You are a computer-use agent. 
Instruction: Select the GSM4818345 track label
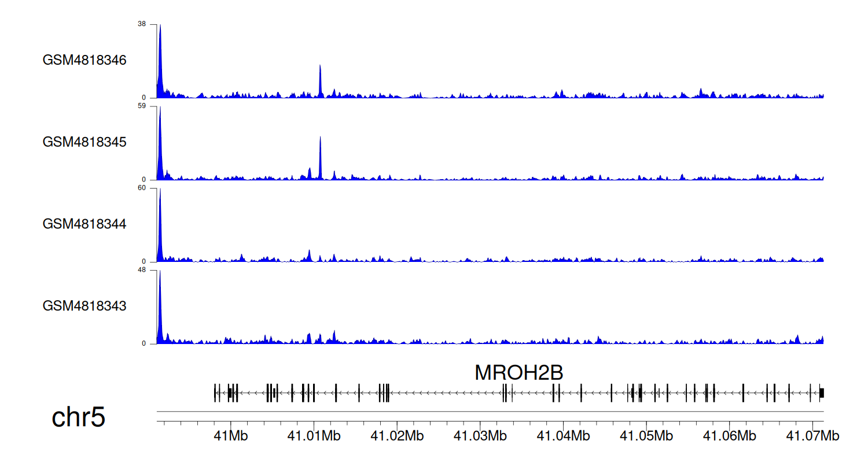coord(84,142)
